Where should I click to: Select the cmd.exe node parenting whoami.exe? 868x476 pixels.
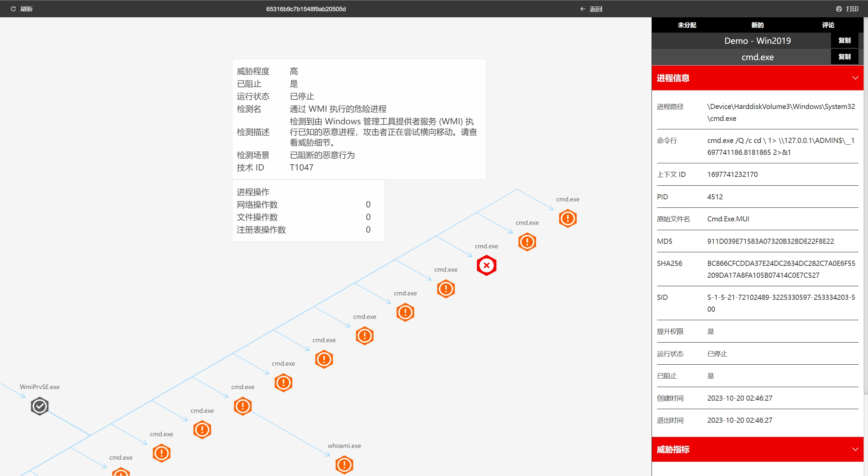click(x=243, y=406)
